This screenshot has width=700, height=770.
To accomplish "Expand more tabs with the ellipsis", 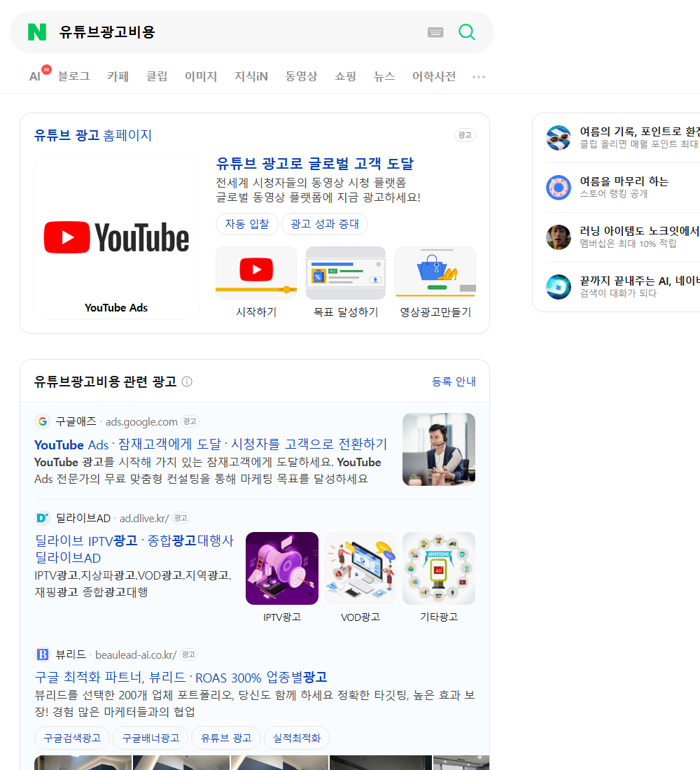I will coord(479,76).
